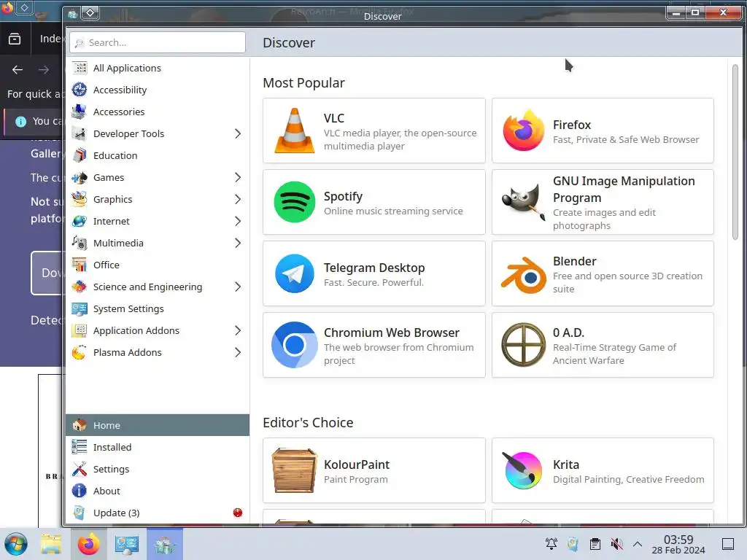This screenshot has width=747, height=560.
Task: Select the All Applications category
Action: 158,68
